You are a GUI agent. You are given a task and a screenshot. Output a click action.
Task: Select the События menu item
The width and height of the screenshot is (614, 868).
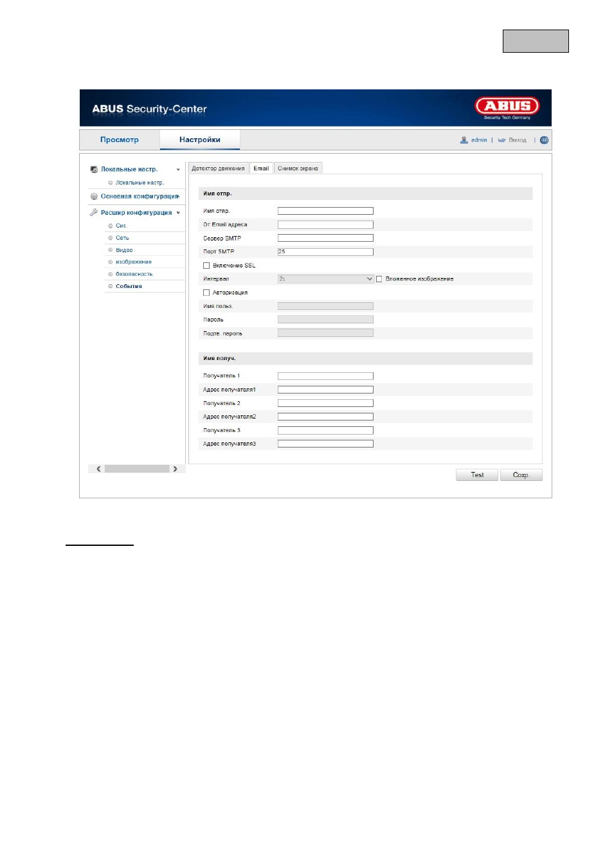tap(129, 286)
